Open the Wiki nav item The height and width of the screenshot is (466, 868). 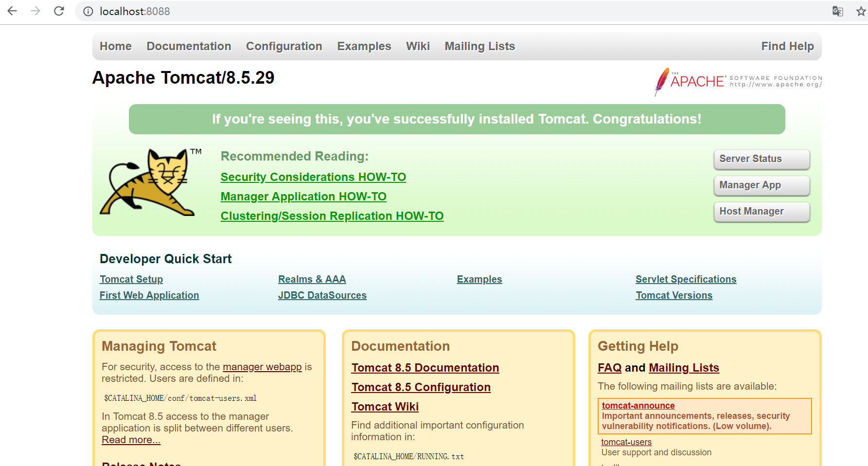click(x=418, y=46)
